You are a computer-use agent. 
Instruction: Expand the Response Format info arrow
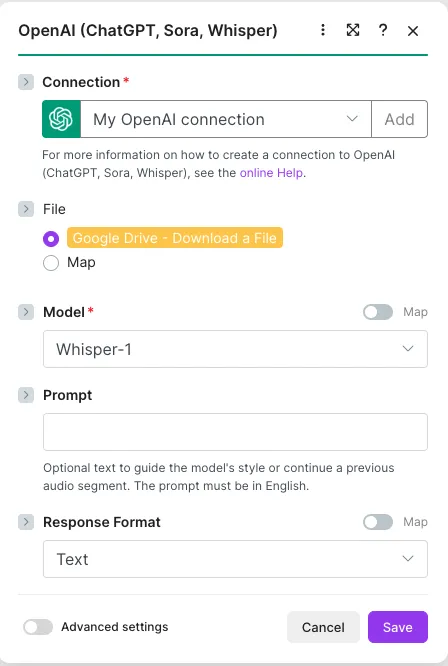[x=26, y=522]
